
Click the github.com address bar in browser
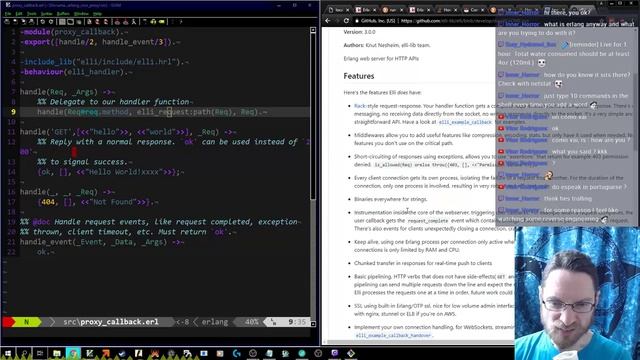tap(424, 20)
